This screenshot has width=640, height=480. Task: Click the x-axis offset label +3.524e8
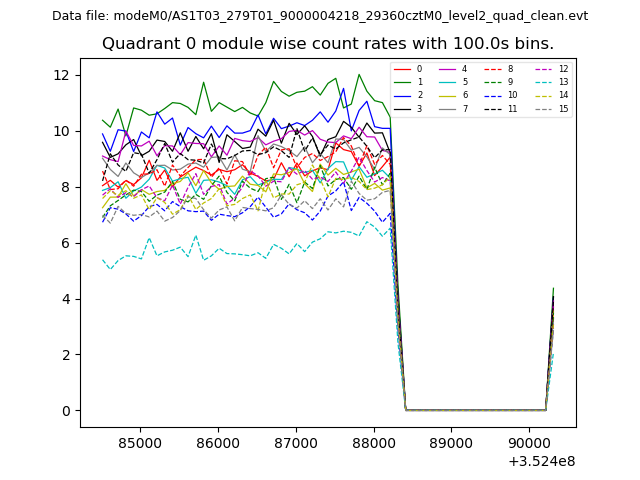(x=542, y=461)
